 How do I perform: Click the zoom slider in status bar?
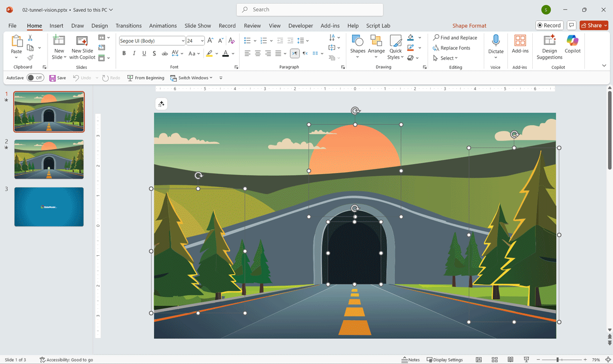pyautogui.click(x=558, y=360)
